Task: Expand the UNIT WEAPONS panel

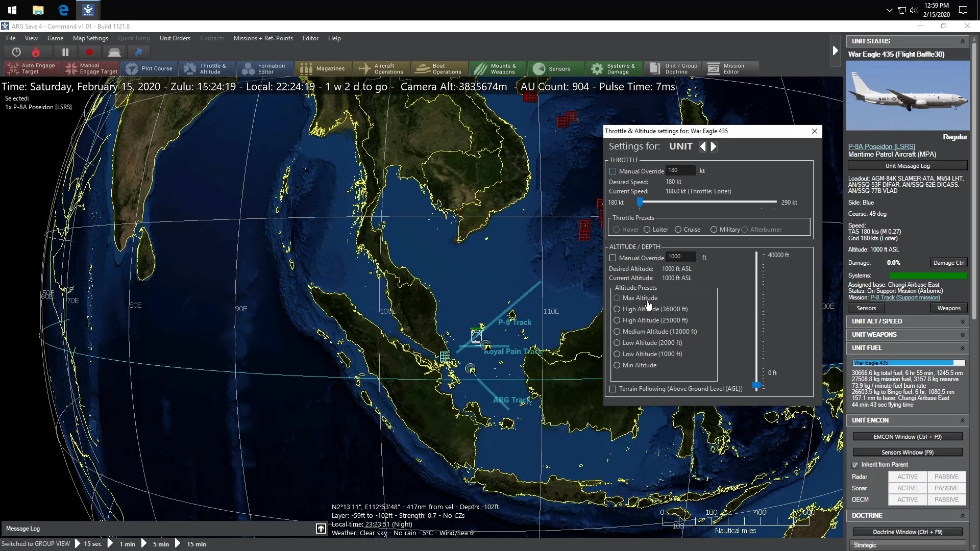Action: (x=963, y=335)
